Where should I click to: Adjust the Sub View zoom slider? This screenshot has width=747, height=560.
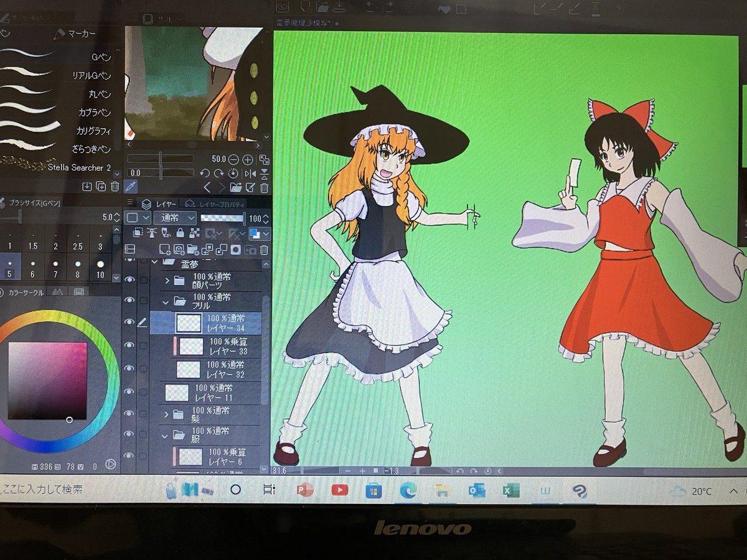(x=160, y=159)
